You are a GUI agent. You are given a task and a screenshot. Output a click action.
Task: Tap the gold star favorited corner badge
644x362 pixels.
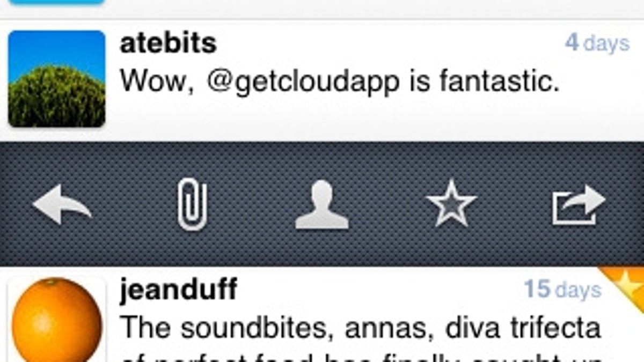click(626, 283)
